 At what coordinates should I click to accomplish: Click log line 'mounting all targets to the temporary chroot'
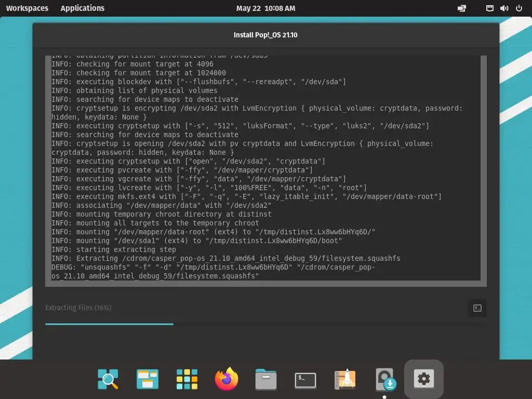tap(155, 223)
